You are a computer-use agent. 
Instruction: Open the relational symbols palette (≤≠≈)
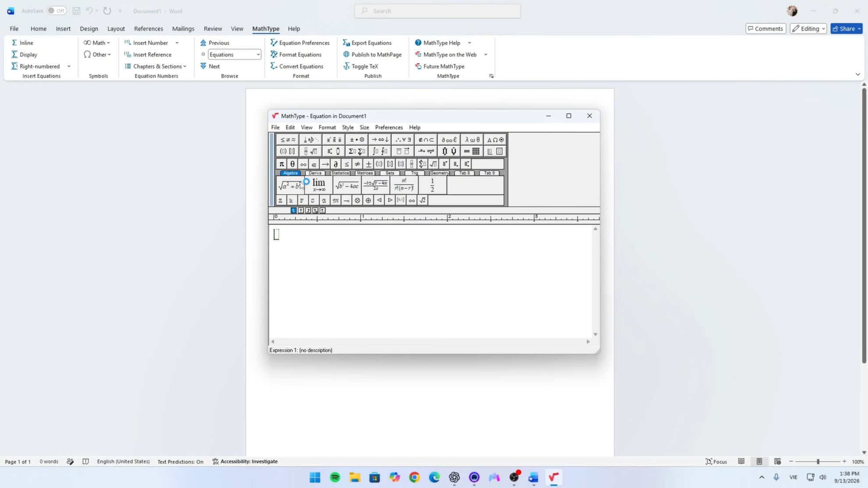click(x=288, y=139)
